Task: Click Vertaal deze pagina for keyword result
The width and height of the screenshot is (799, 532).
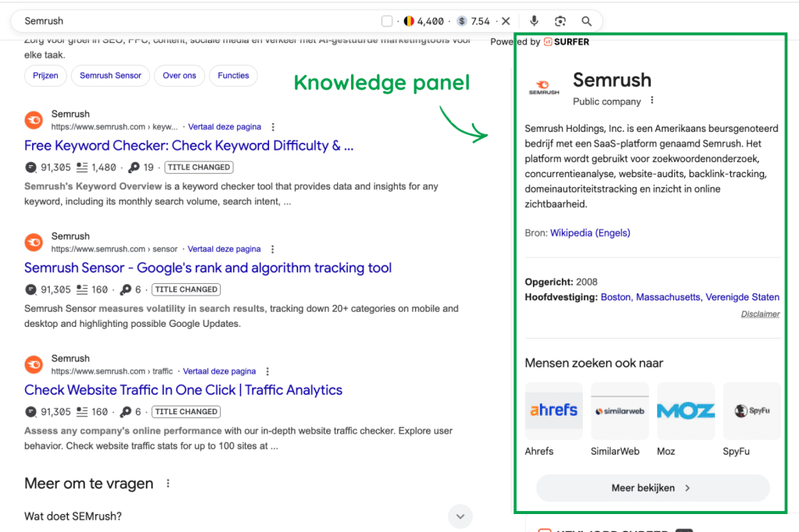Action: click(x=224, y=127)
